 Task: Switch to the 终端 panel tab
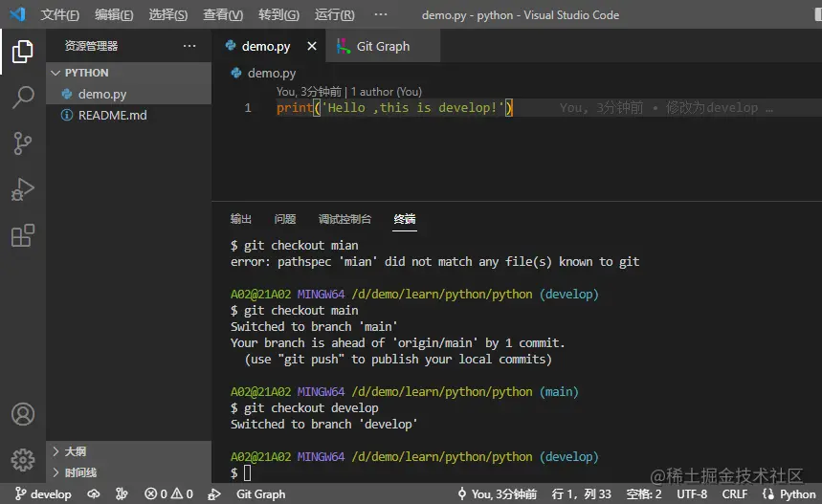point(405,218)
